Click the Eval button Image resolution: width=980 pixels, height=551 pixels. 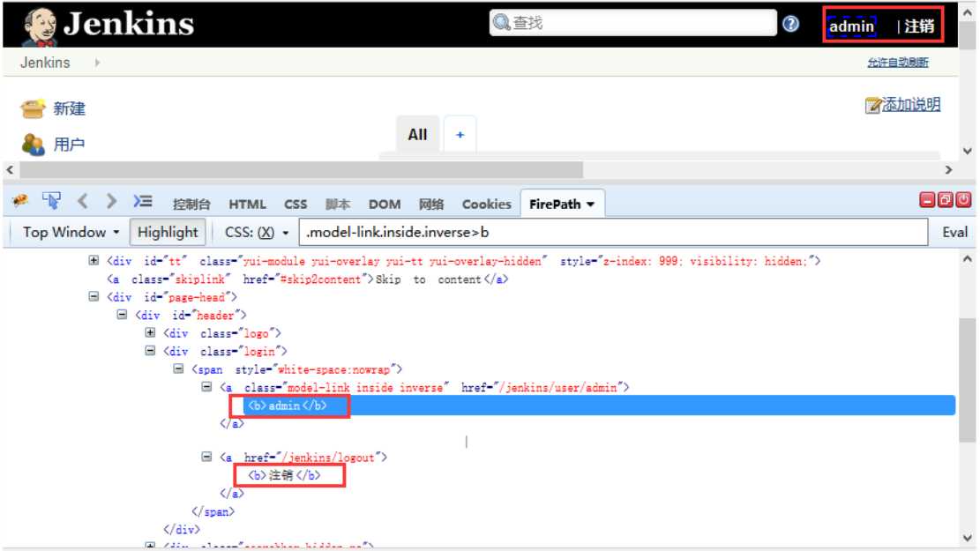pyautogui.click(x=955, y=233)
